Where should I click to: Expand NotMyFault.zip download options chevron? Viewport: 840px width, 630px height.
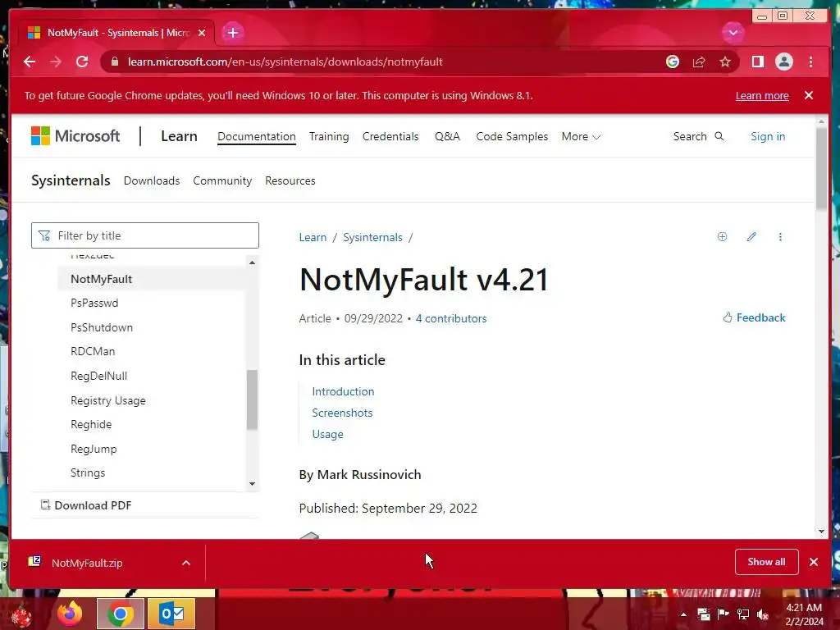tap(186, 563)
